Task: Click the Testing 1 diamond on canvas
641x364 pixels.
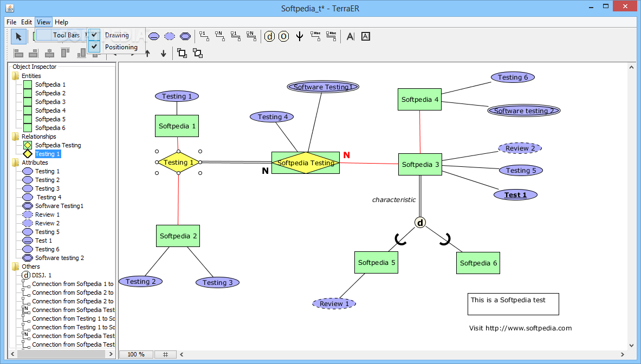Action: (x=178, y=162)
